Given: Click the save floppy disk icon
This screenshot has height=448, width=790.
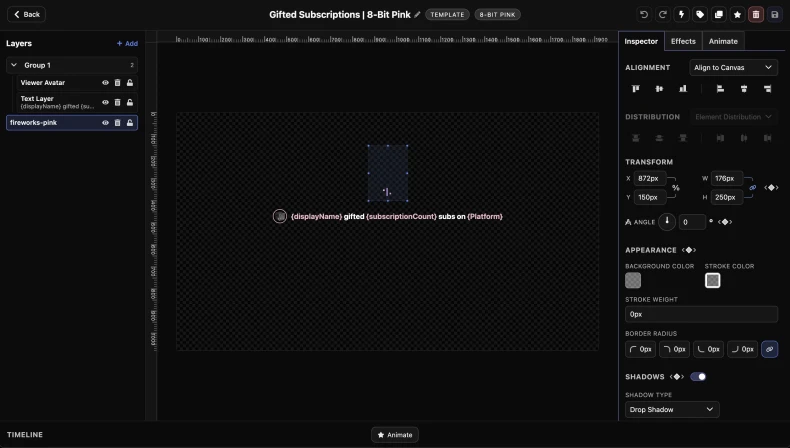Looking at the screenshot, I should pyautogui.click(x=774, y=15).
